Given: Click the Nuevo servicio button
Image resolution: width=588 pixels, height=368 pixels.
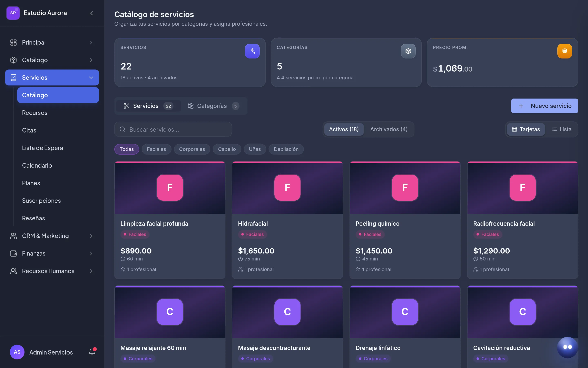Looking at the screenshot, I should (545, 106).
